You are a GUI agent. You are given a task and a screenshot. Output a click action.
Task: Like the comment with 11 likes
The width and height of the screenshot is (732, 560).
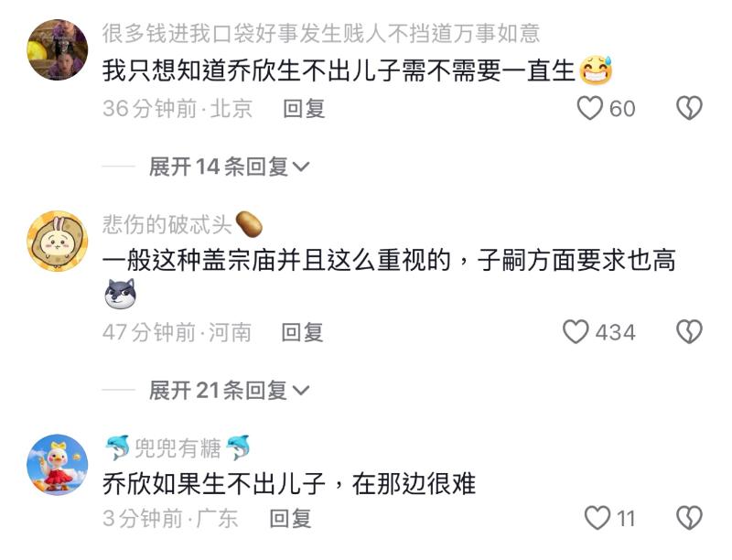(x=597, y=518)
